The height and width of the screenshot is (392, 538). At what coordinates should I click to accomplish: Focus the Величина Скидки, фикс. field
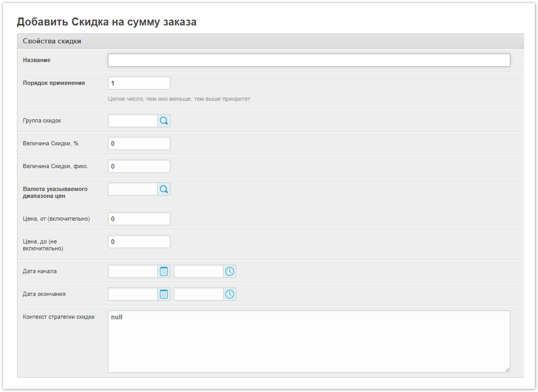click(x=139, y=167)
